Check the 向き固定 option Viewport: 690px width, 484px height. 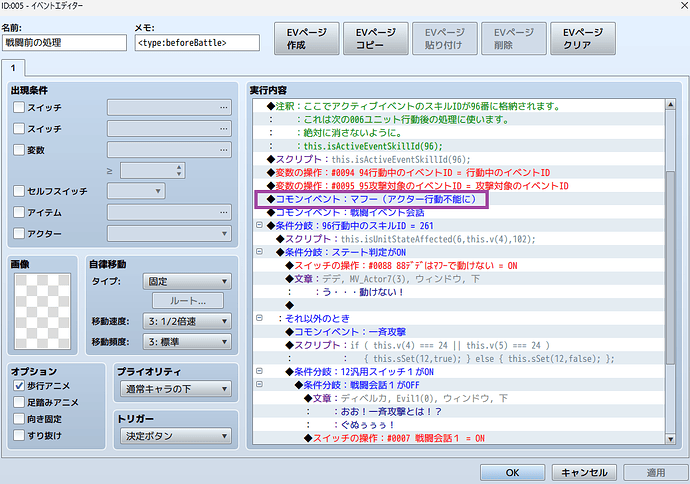[x=19, y=419]
